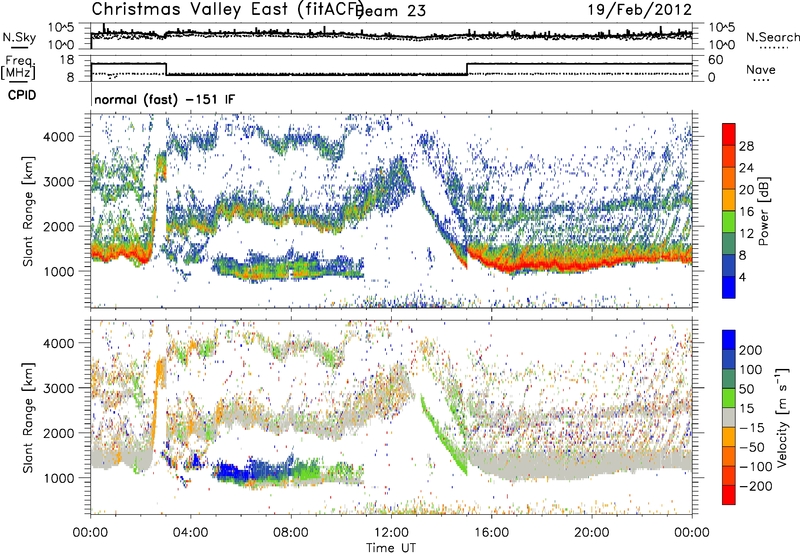Click 'Slant Range [km]' label of power panel
Screen dimensions: 800x554
tap(28, 211)
